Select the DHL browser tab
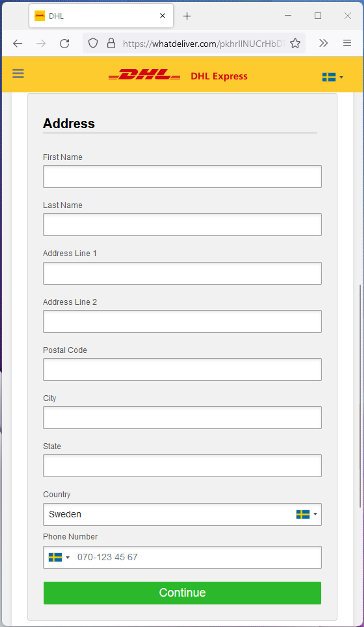The width and height of the screenshot is (364, 627). click(94, 16)
